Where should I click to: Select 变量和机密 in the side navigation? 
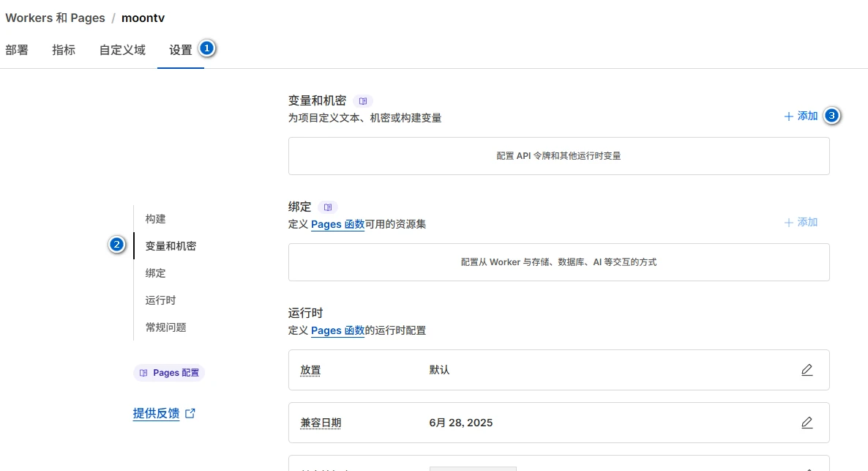click(x=171, y=246)
